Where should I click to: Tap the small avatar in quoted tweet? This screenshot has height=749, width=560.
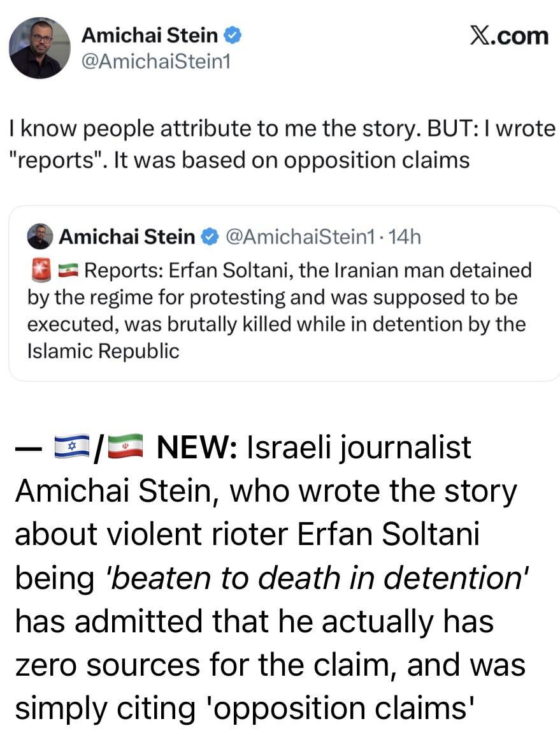(40, 237)
